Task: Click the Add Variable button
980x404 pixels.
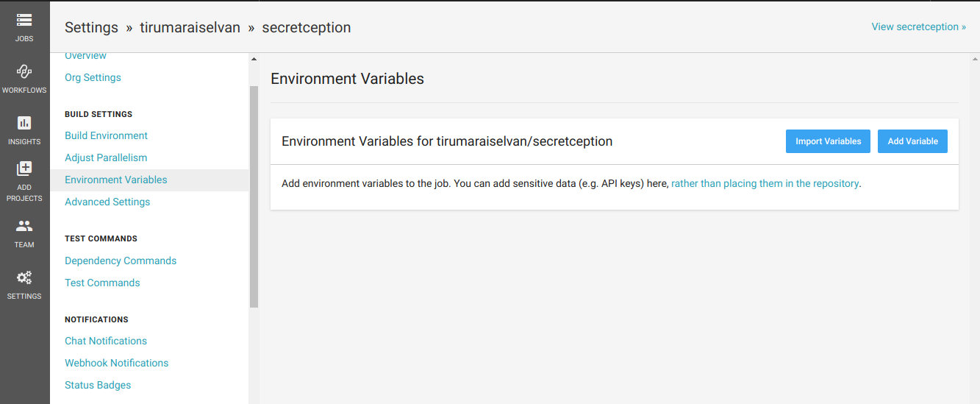Action: [x=912, y=141]
